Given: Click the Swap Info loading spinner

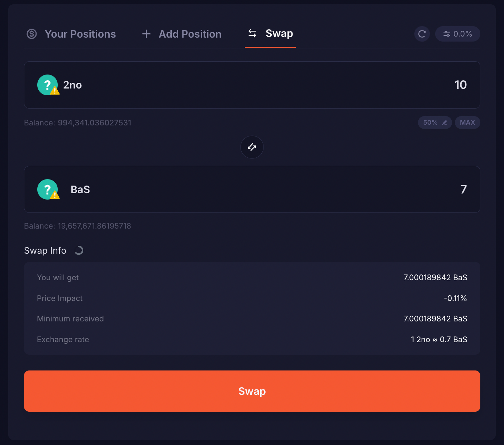Looking at the screenshot, I should point(79,250).
